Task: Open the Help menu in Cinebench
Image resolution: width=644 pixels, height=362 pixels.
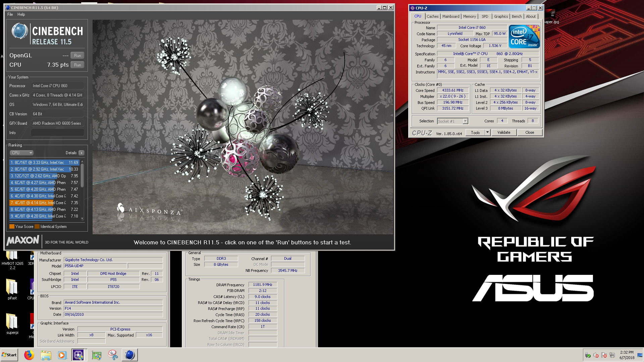Action: click(21, 14)
